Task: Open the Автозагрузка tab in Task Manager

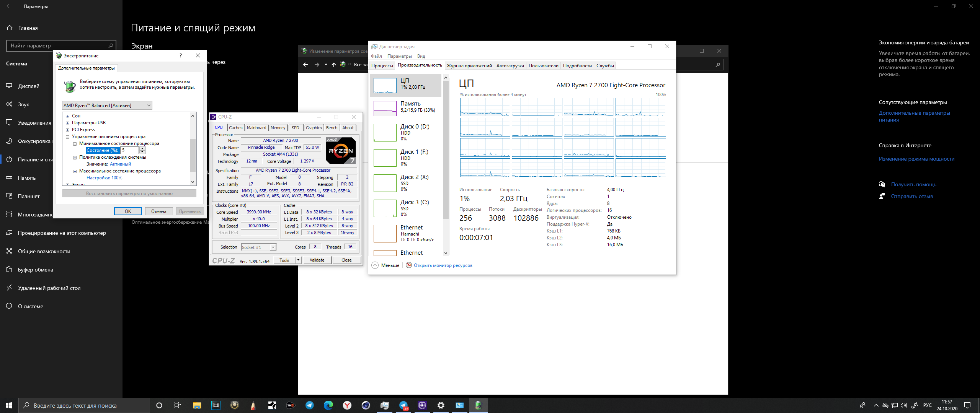Action: point(510,66)
